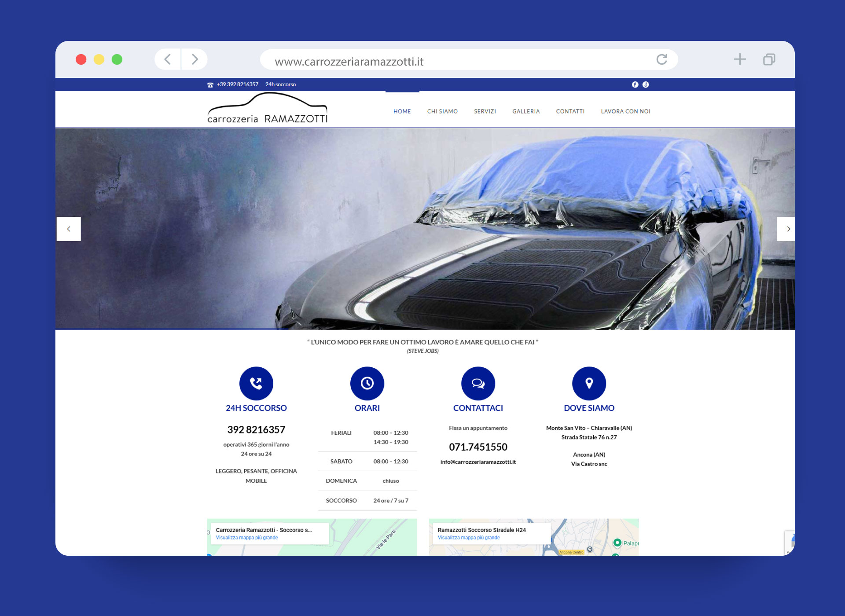This screenshot has height=616, width=845.
Task: Open the Google Plus icon in top bar
Action: (646, 84)
